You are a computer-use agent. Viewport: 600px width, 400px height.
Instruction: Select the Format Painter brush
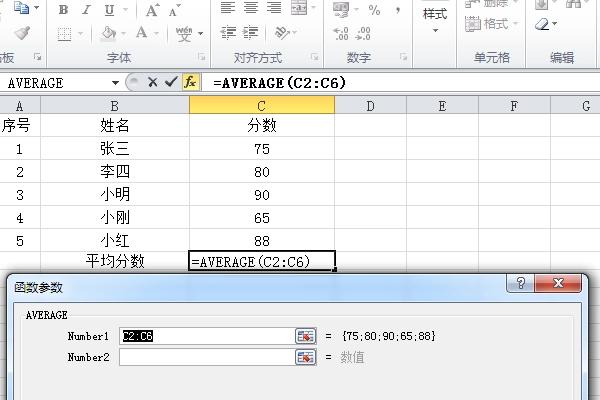(x=22, y=33)
